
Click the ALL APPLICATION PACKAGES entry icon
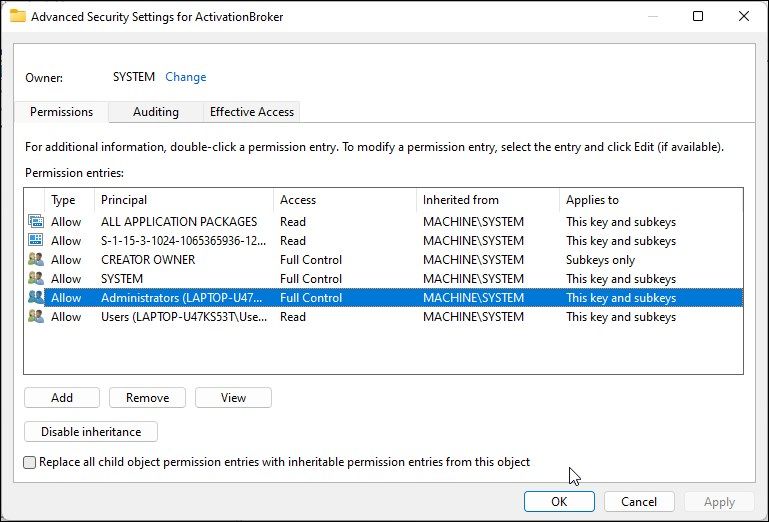coord(36,222)
